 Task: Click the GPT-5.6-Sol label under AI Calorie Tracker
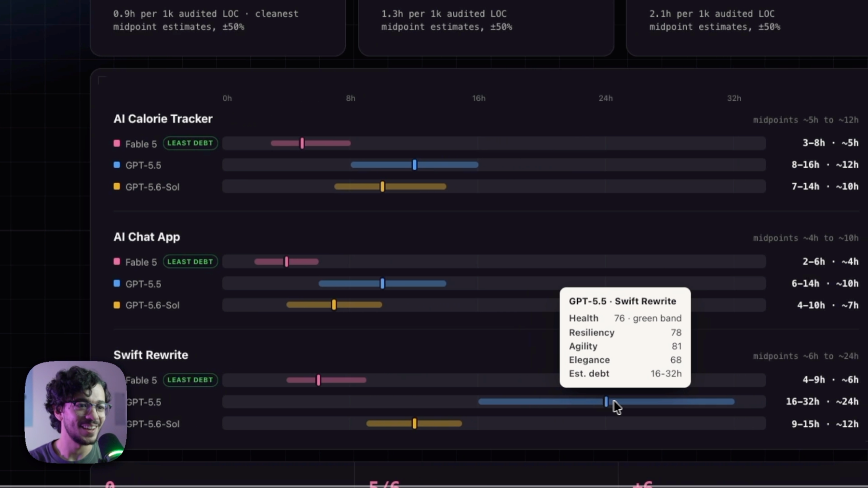click(x=152, y=187)
